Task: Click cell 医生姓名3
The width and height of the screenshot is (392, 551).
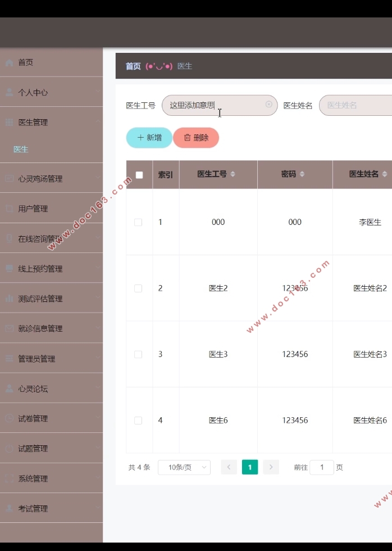Action: tap(370, 354)
